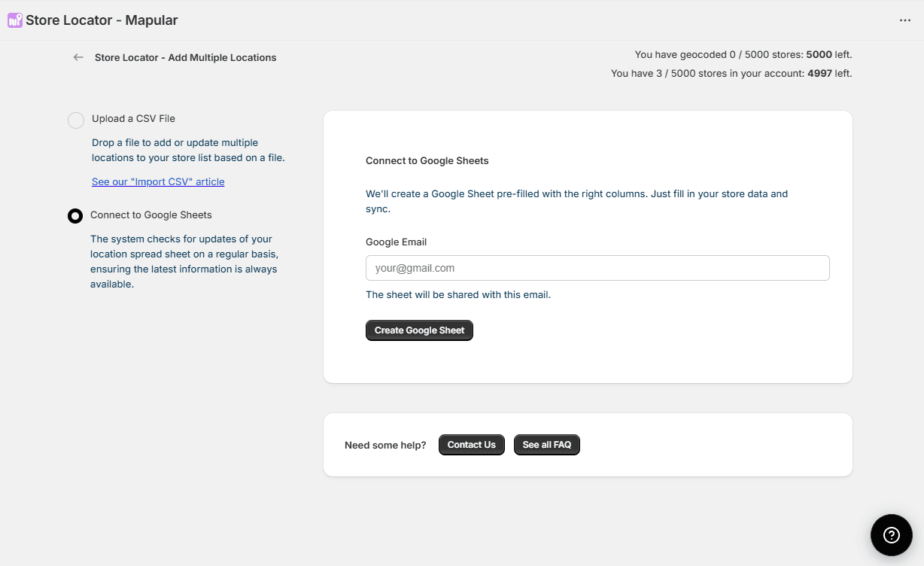The image size is (924, 566).
Task: Click the geocoded stores remaining count text
Action: pyautogui.click(x=743, y=54)
